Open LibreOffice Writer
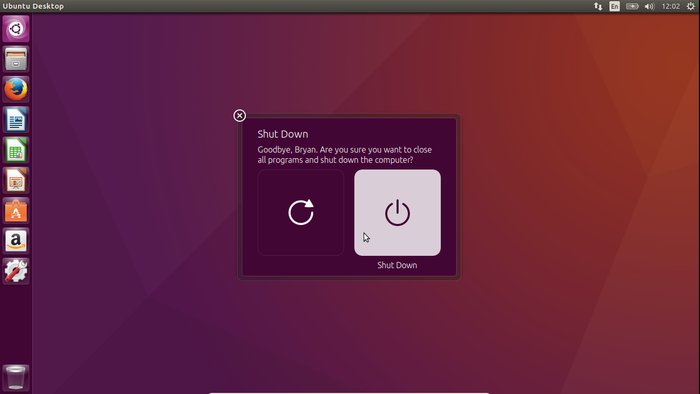Screen dimensions: 700x394 [x=16, y=120]
